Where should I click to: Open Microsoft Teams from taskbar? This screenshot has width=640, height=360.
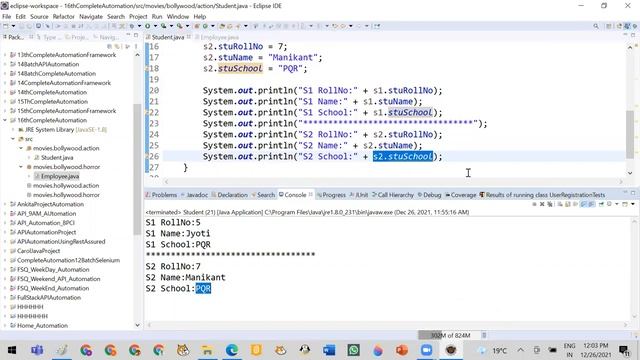pos(37,350)
